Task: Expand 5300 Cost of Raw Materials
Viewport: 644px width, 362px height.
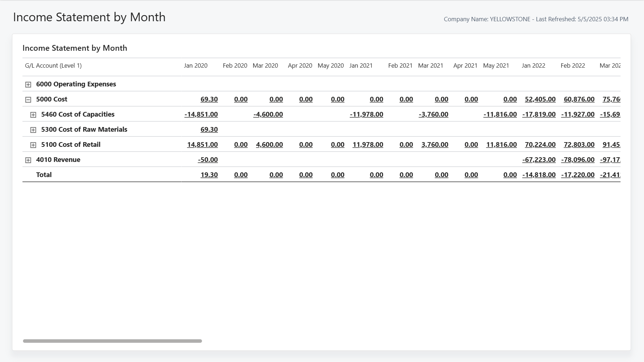Action: click(33, 130)
